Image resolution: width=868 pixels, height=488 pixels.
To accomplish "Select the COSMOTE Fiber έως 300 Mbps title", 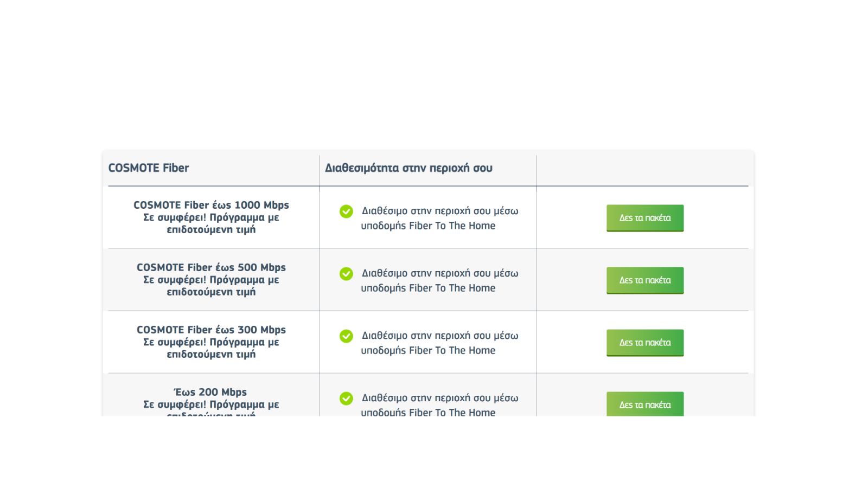I will (211, 330).
